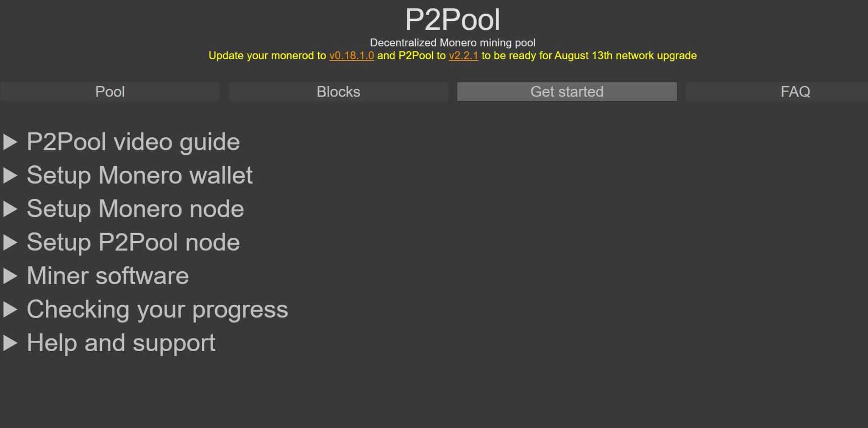
Task: Expand the triangle beside Miner software
Action: point(10,276)
